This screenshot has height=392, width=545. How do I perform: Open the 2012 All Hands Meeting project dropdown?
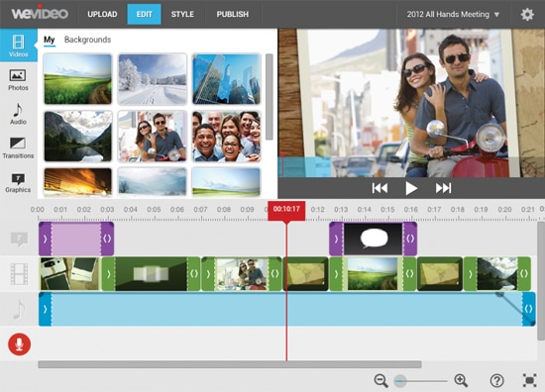(x=453, y=14)
